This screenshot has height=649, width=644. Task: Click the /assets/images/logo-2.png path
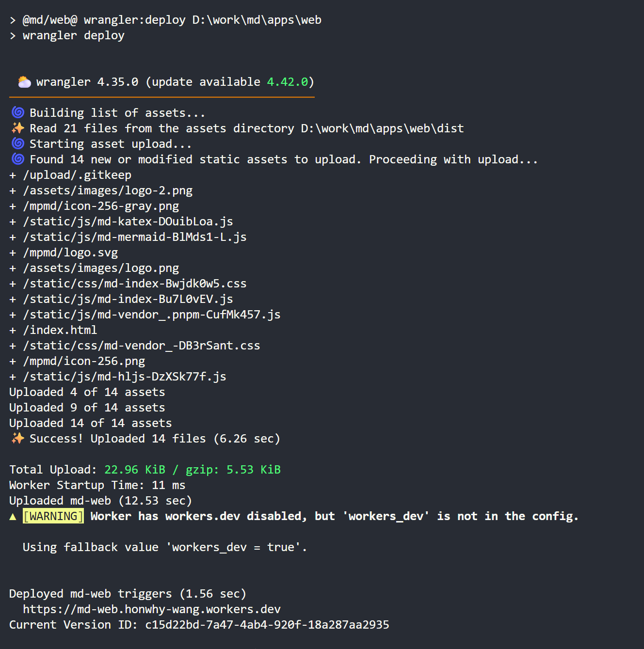click(108, 190)
